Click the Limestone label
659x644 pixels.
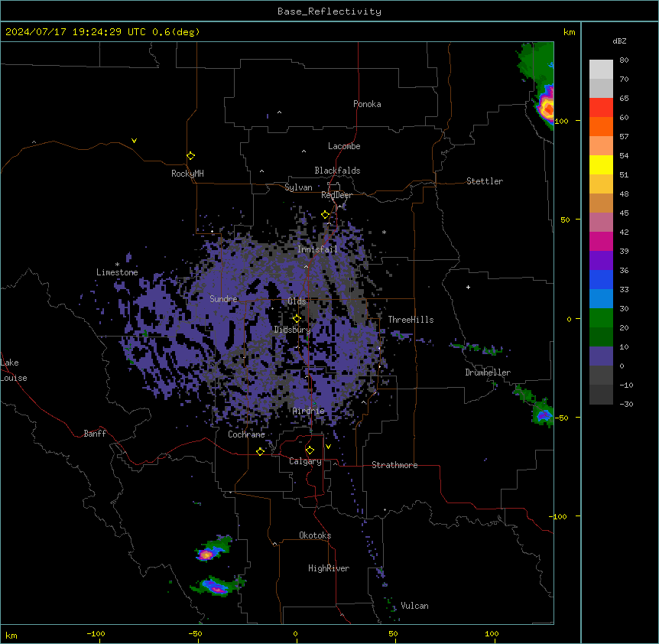117,272
